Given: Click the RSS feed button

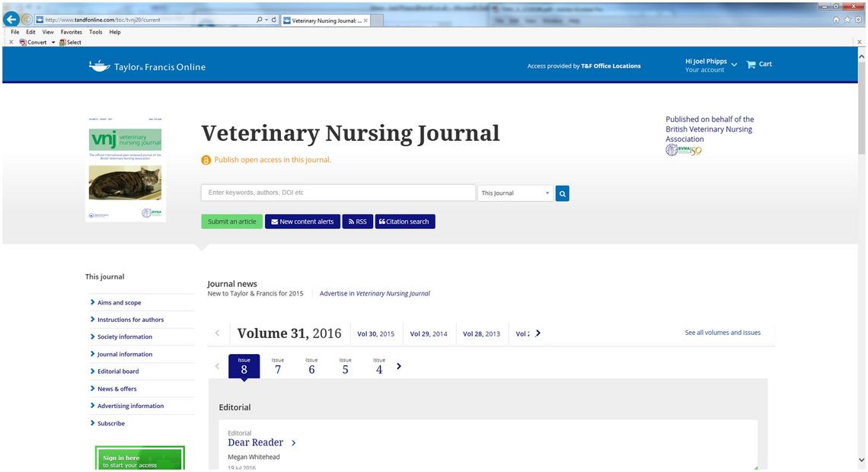Looking at the screenshot, I should [358, 222].
